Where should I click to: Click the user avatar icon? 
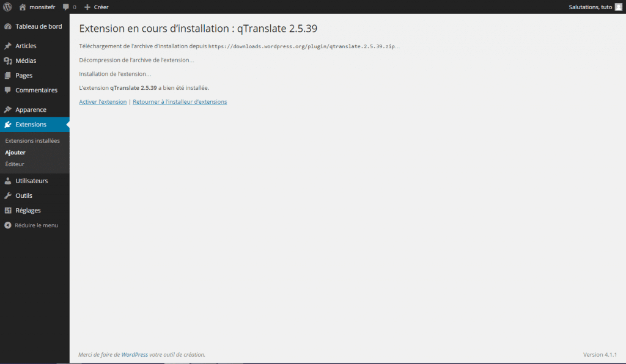(618, 7)
